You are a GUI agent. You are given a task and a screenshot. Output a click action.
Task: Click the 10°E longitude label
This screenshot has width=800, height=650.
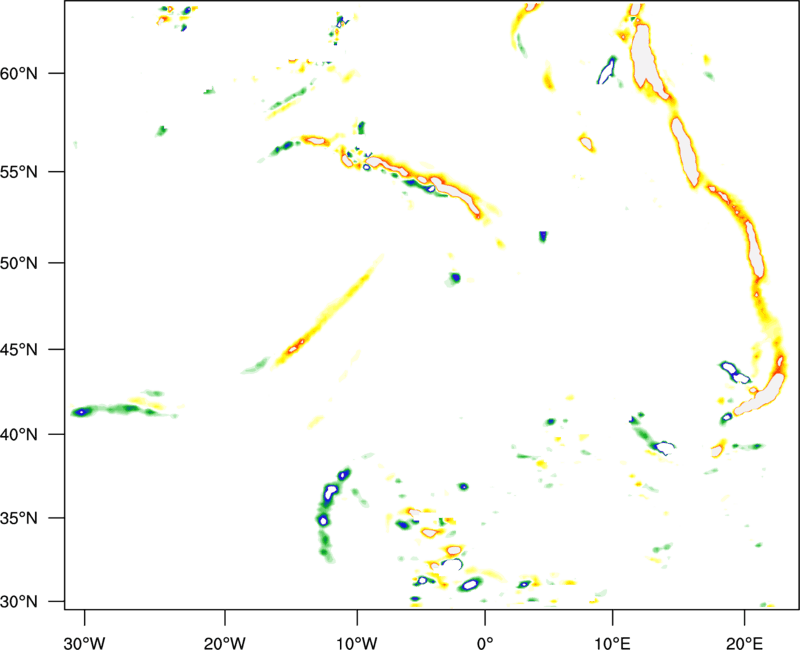click(612, 643)
